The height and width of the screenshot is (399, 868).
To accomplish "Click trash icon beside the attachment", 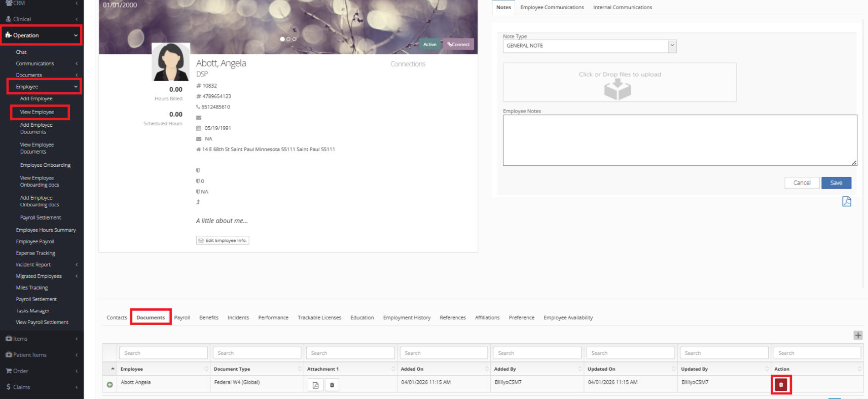I will (x=332, y=385).
